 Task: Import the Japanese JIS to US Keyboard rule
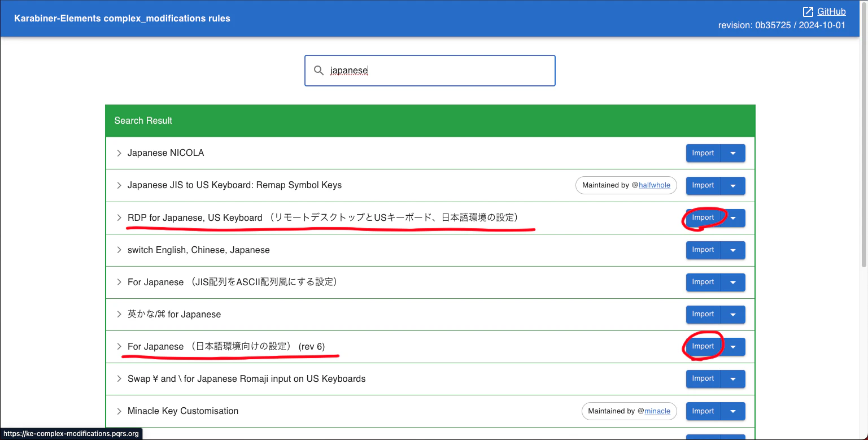click(703, 185)
